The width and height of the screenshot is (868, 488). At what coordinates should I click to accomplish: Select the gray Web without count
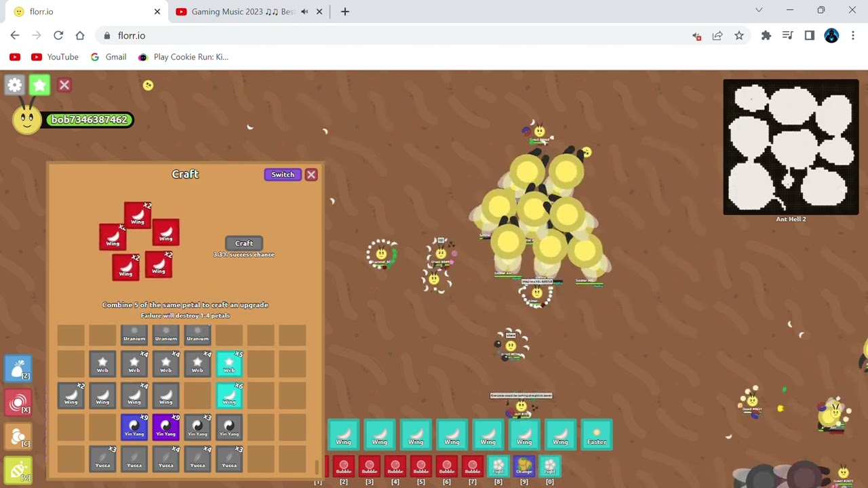point(102,363)
